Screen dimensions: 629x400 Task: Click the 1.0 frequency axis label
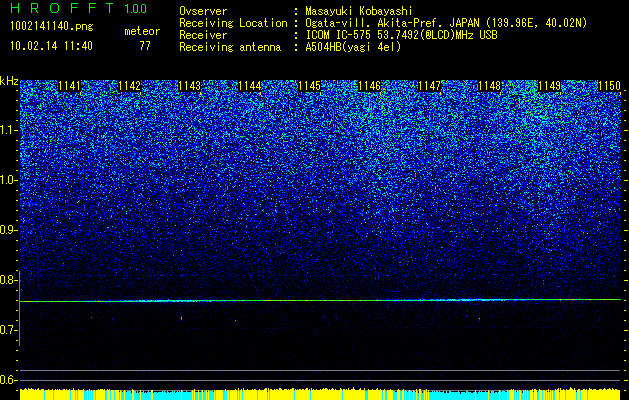(x=9, y=180)
